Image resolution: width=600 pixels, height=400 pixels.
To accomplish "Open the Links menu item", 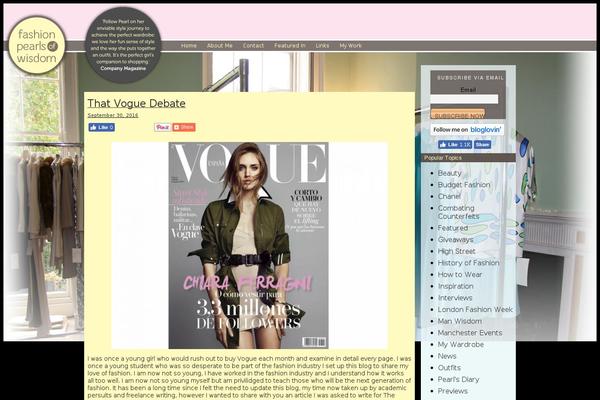I will (x=322, y=46).
